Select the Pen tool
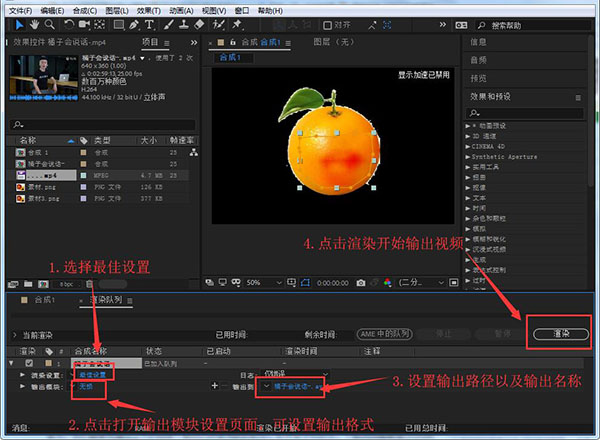600x440 pixels. point(134,25)
